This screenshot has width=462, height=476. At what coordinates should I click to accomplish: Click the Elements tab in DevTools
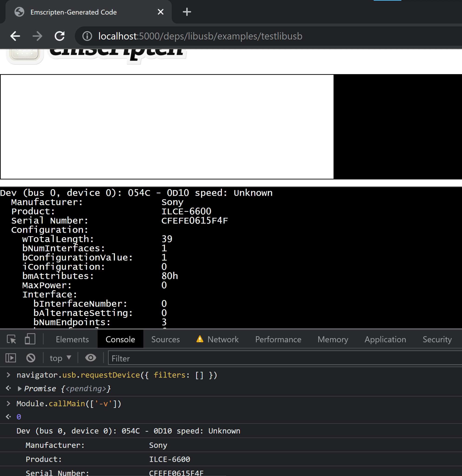(72, 339)
